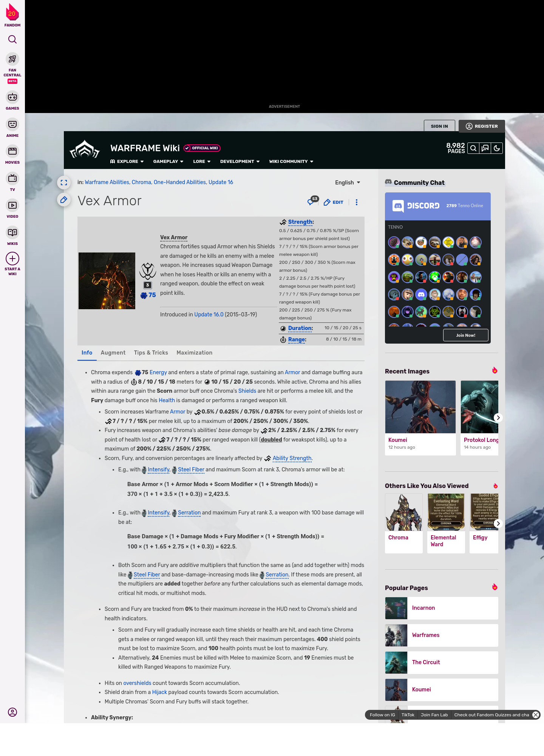Open the One-Handed Abilities category link
The height and width of the screenshot is (756, 544).
pos(180,182)
